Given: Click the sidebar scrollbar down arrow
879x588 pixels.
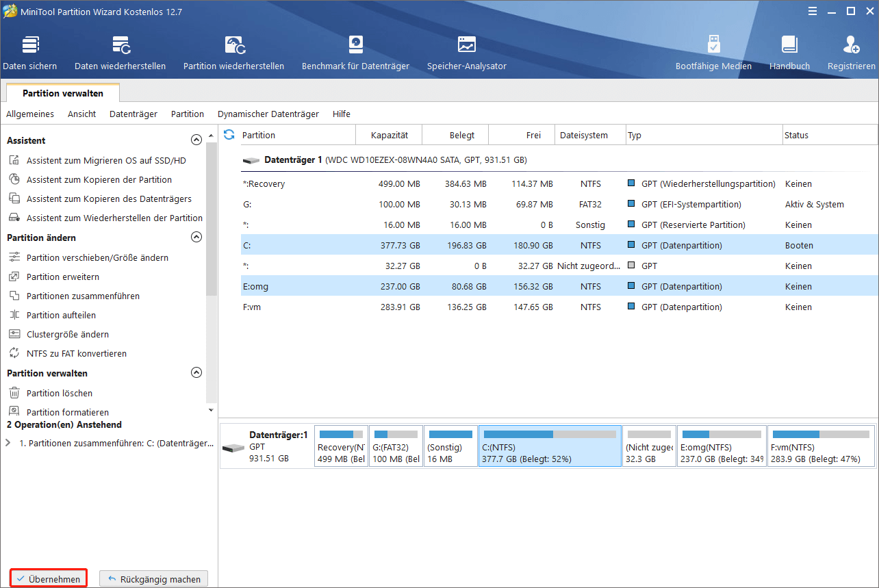Looking at the screenshot, I should (x=210, y=409).
